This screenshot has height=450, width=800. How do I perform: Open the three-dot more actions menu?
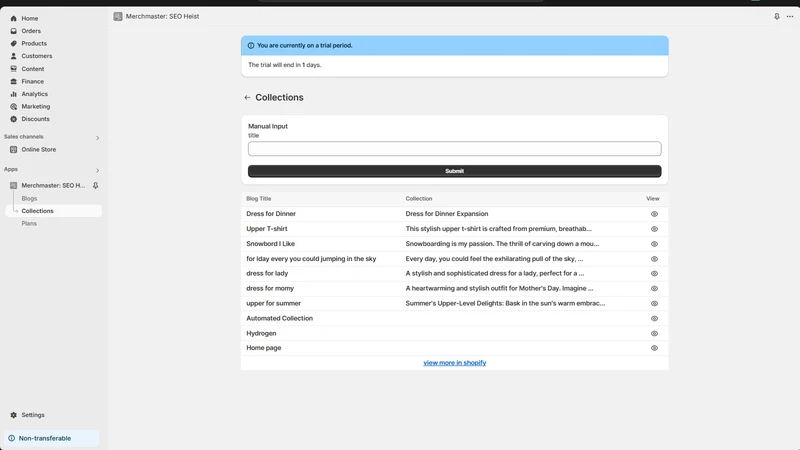click(790, 16)
